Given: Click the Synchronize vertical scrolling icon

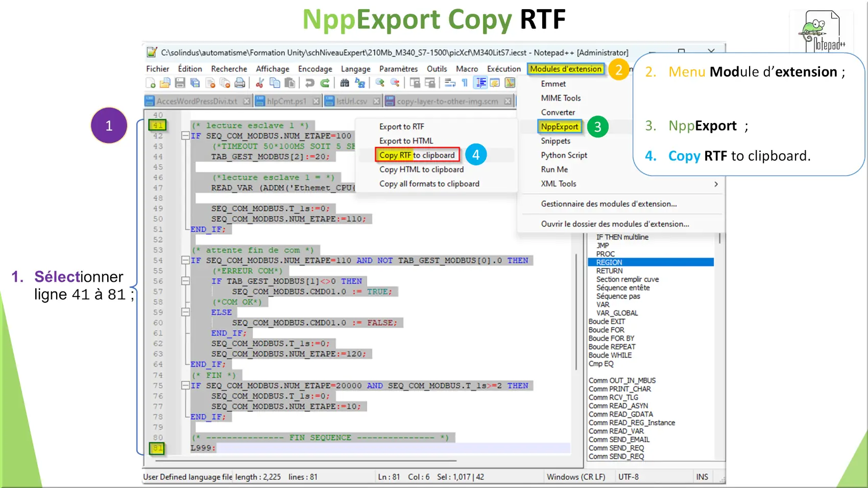Looking at the screenshot, I should [x=415, y=83].
